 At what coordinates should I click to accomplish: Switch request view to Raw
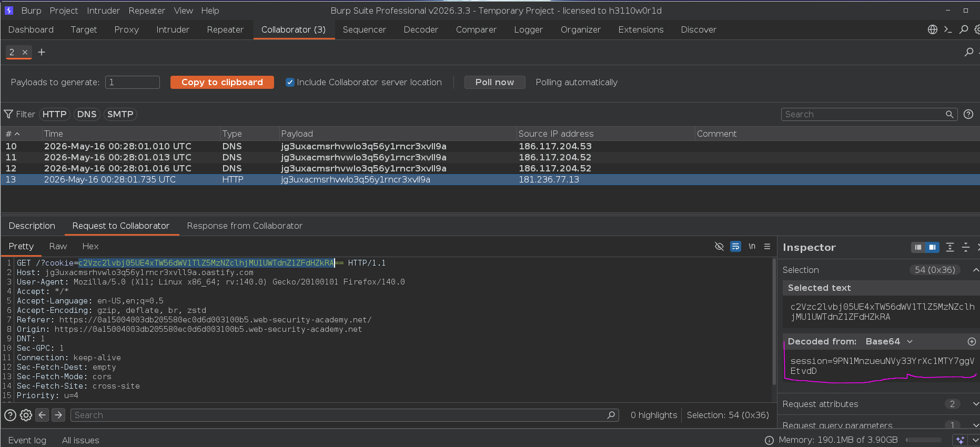point(58,246)
